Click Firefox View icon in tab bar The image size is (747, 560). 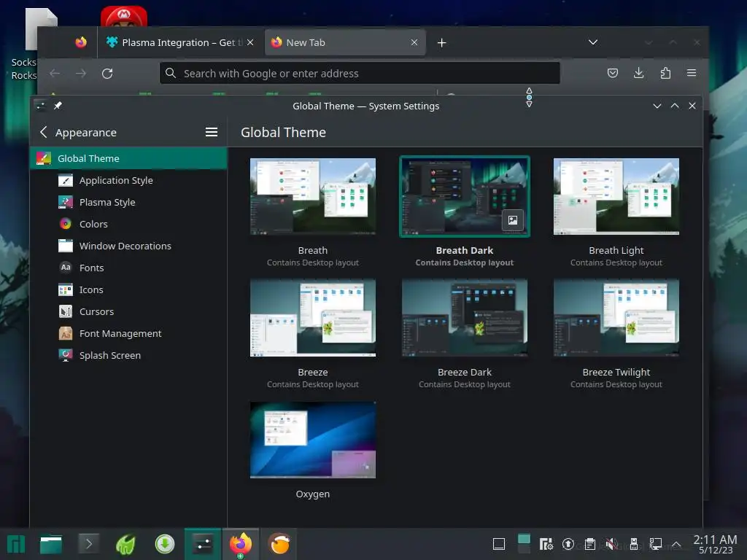click(x=81, y=42)
